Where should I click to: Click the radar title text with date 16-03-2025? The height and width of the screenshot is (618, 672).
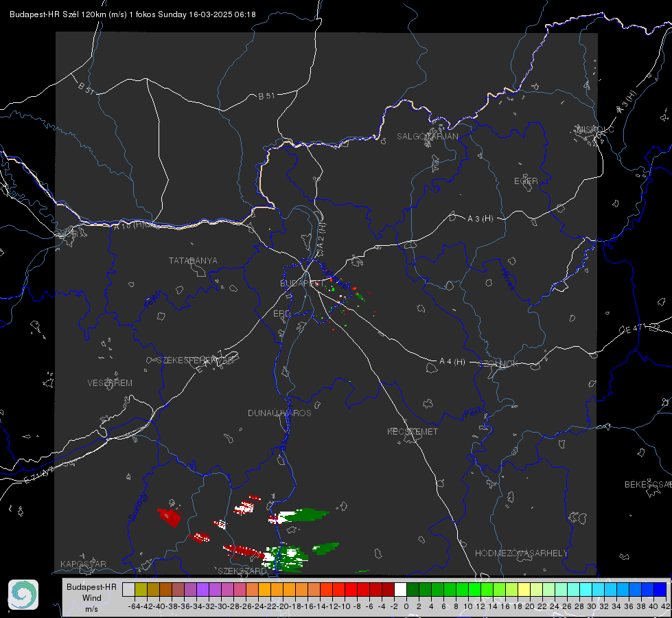click(x=132, y=14)
